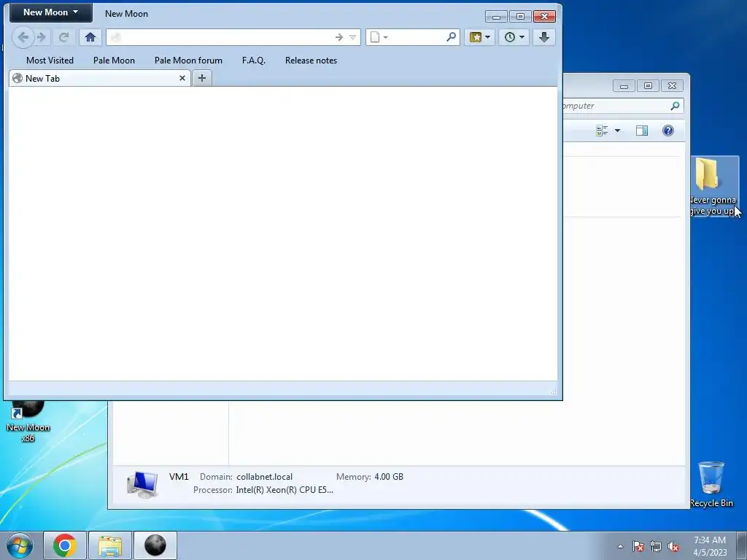The height and width of the screenshot is (560, 747).
Task: Open Explorer help with the question mark icon
Action: click(668, 131)
